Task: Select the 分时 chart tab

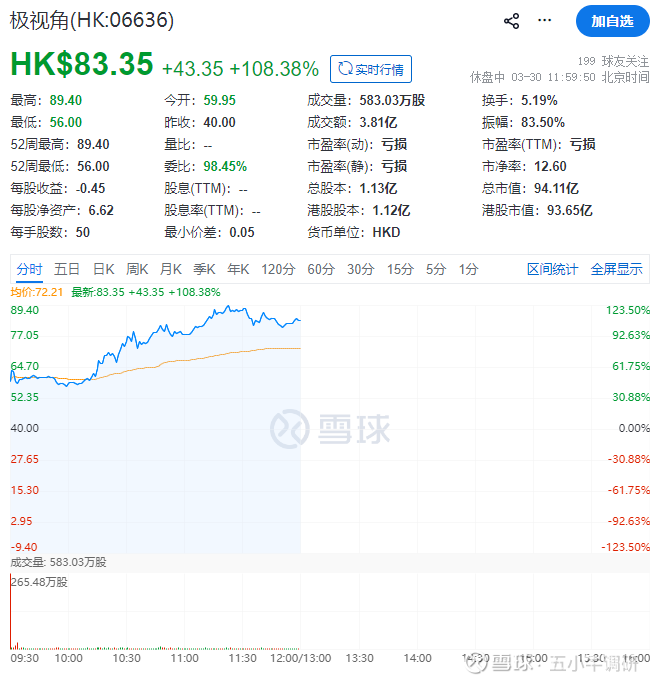Action: pyautogui.click(x=29, y=269)
